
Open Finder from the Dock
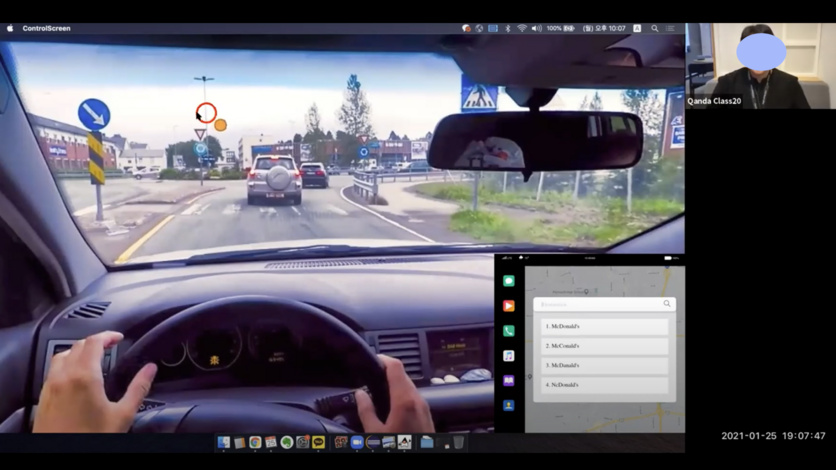coord(223,442)
